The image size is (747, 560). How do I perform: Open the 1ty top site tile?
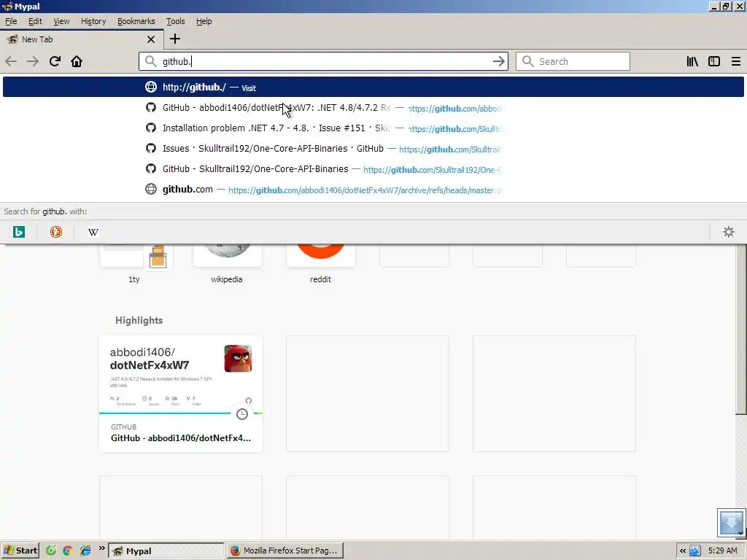(135, 264)
